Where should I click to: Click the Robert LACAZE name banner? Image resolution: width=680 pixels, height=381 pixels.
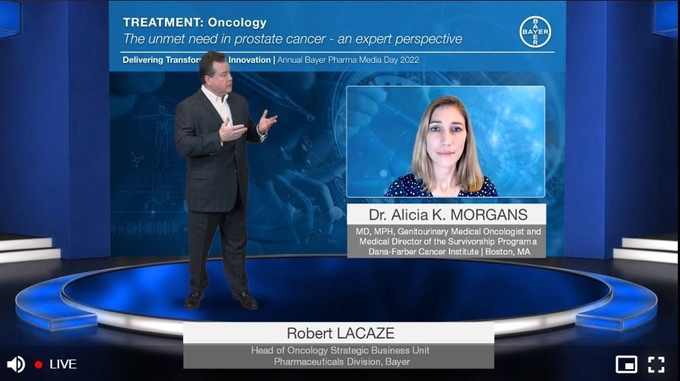(339, 333)
